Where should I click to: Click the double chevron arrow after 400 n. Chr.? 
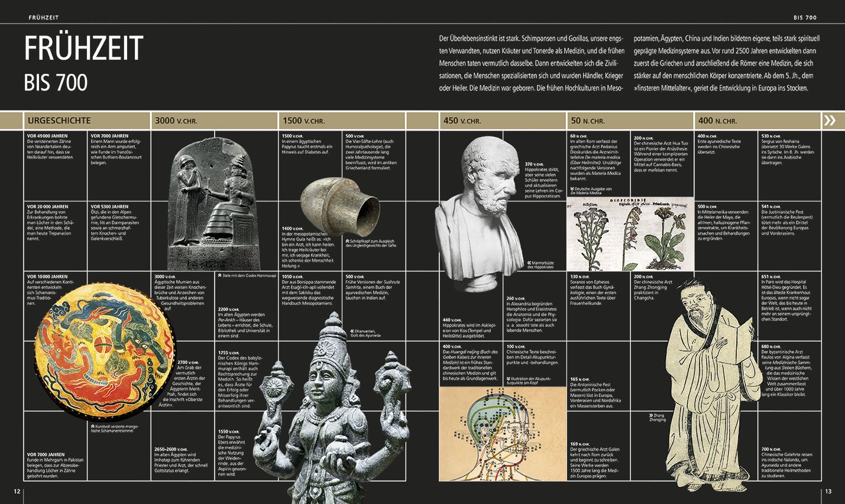click(830, 121)
